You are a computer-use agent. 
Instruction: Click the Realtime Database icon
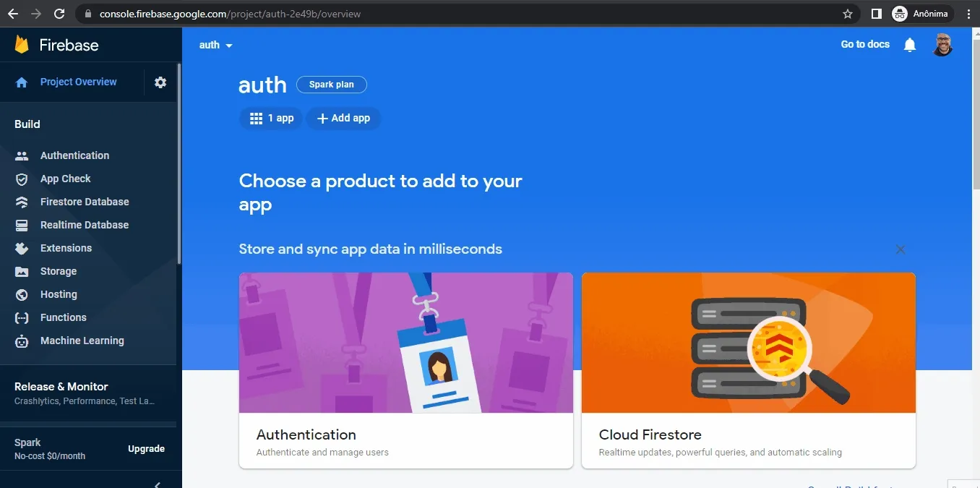coord(22,225)
